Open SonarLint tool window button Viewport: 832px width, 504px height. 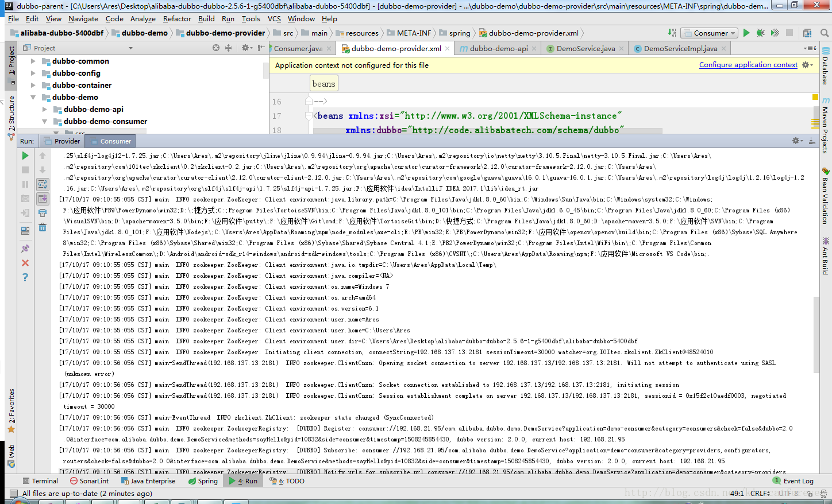[89, 481]
